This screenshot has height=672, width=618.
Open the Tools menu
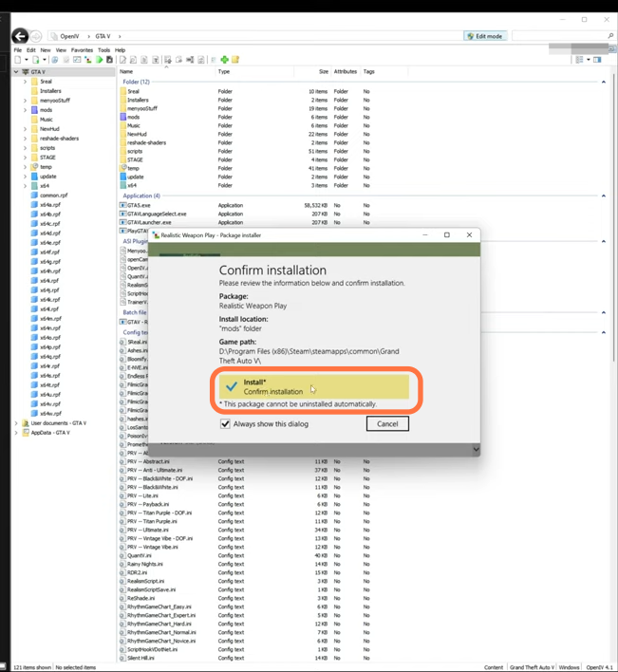tap(103, 50)
